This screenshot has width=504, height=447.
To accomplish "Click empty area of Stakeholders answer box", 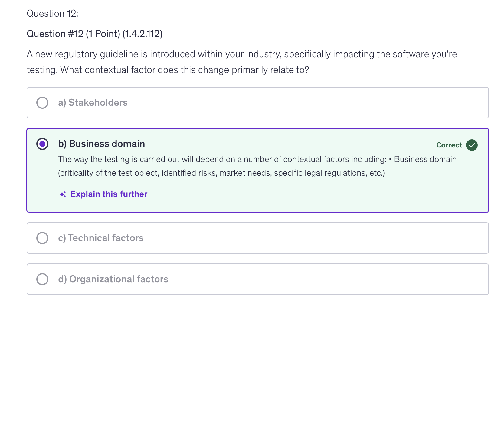I will click(303, 103).
